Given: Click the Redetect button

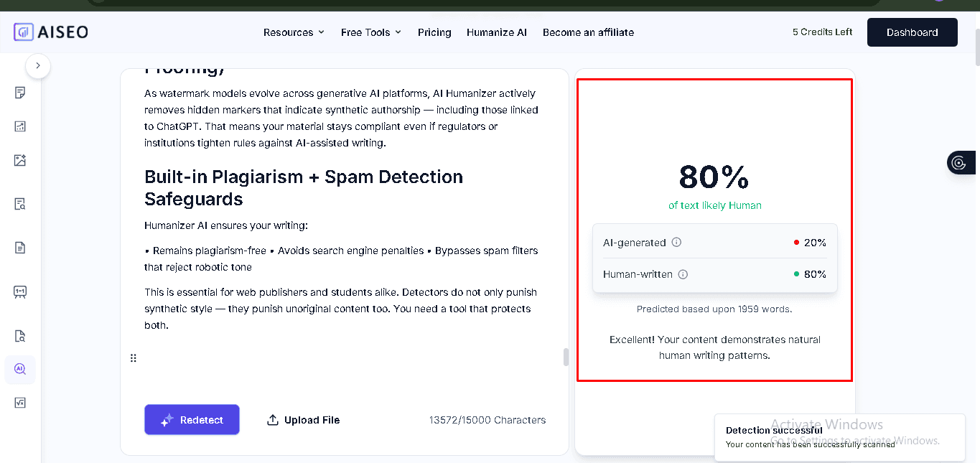Looking at the screenshot, I should pos(192,419).
